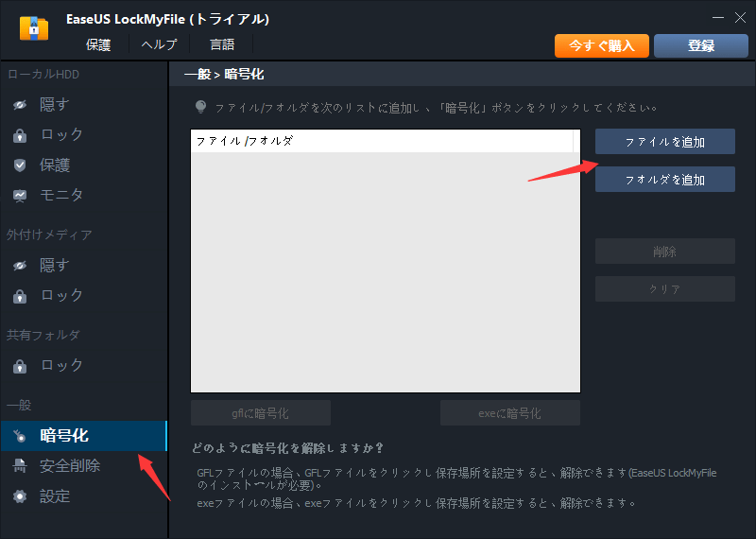756x539 pixels.
Task: Click the exeに暗号化 button
Action: (510, 413)
